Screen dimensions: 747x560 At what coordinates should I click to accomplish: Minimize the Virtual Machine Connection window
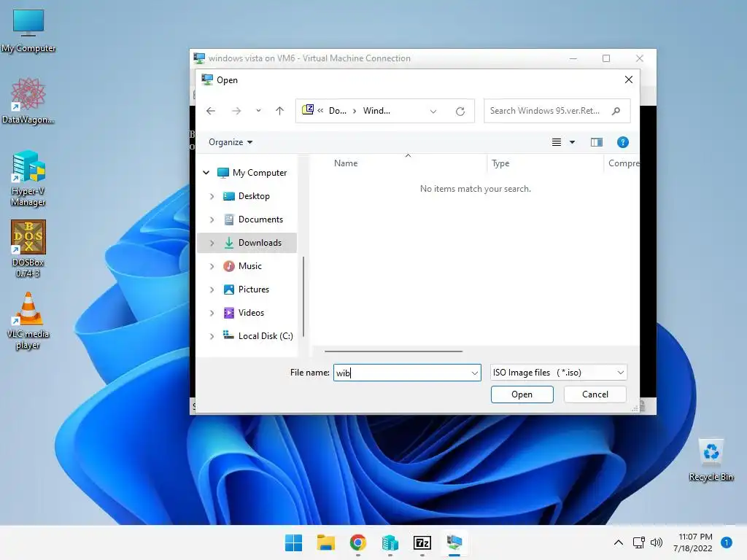coord(573,58)
